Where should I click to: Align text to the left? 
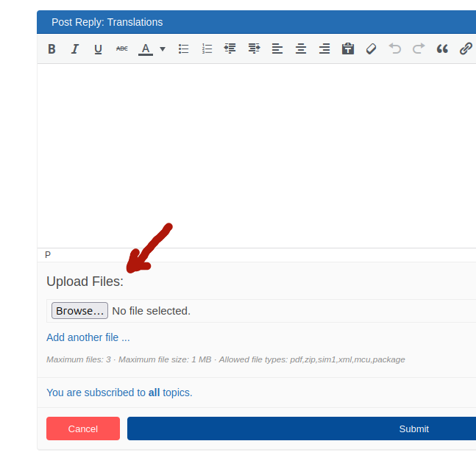pos(277,49)
